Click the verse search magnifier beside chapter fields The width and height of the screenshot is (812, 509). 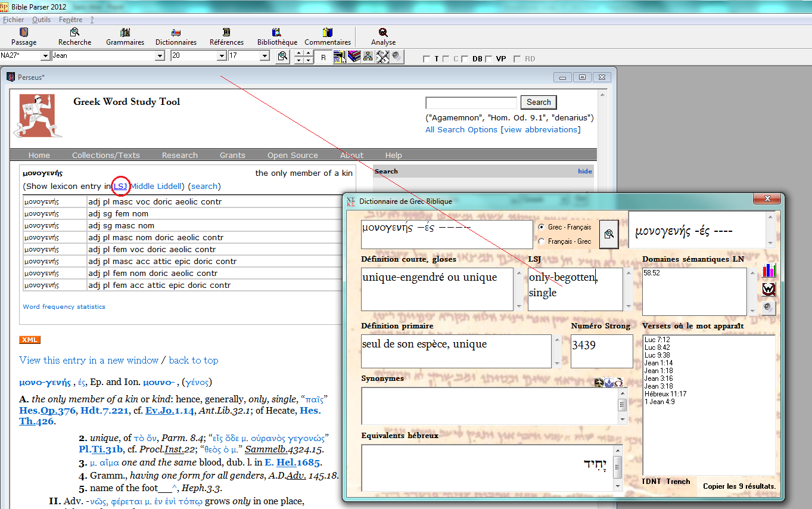283,56
